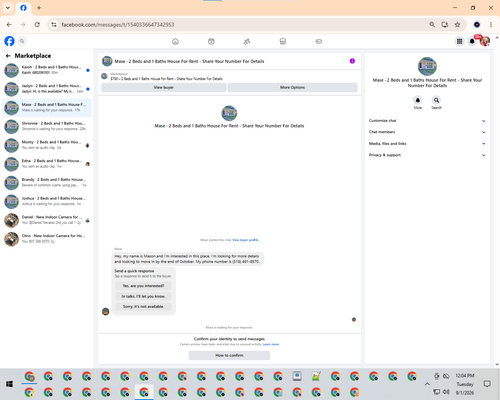Select Mase's conversation in the chat list
This screenshot has width=500, height=400.
point(47,107)
